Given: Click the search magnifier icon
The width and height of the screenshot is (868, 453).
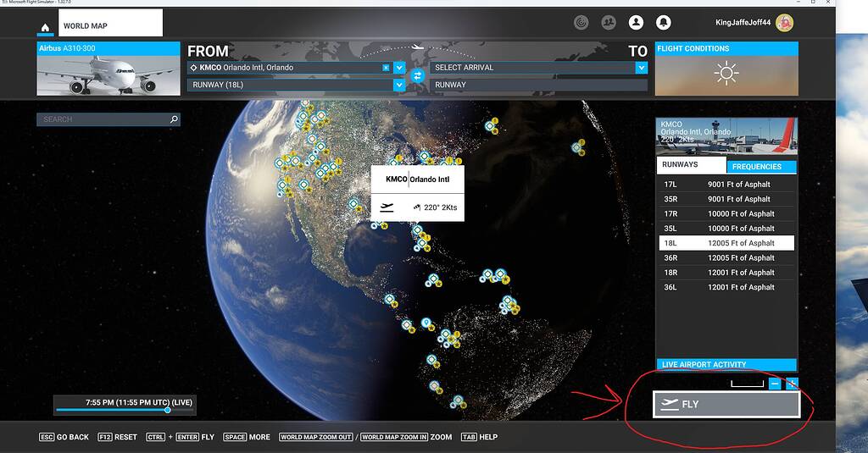Looking at the screenshot, I should [174, 119].
